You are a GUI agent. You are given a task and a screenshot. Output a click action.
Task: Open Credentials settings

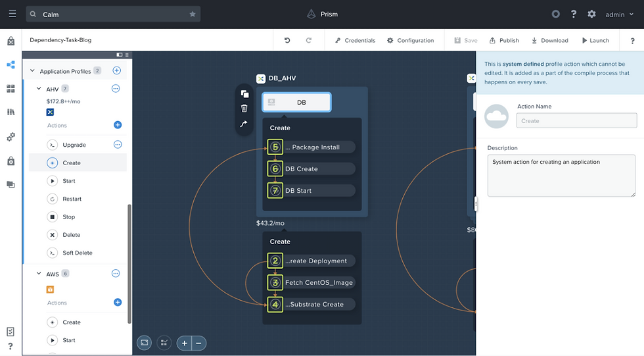pos(355,40)
